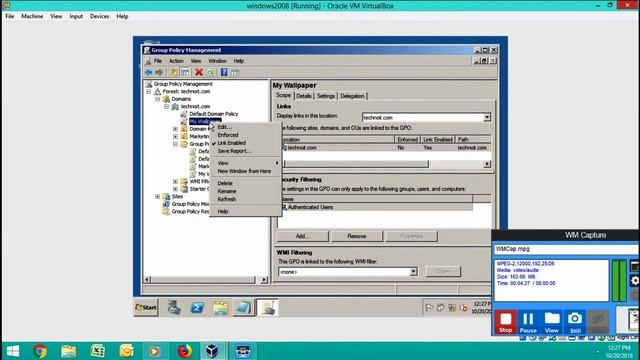Choose Delete from the context menu

click(225, 183)
